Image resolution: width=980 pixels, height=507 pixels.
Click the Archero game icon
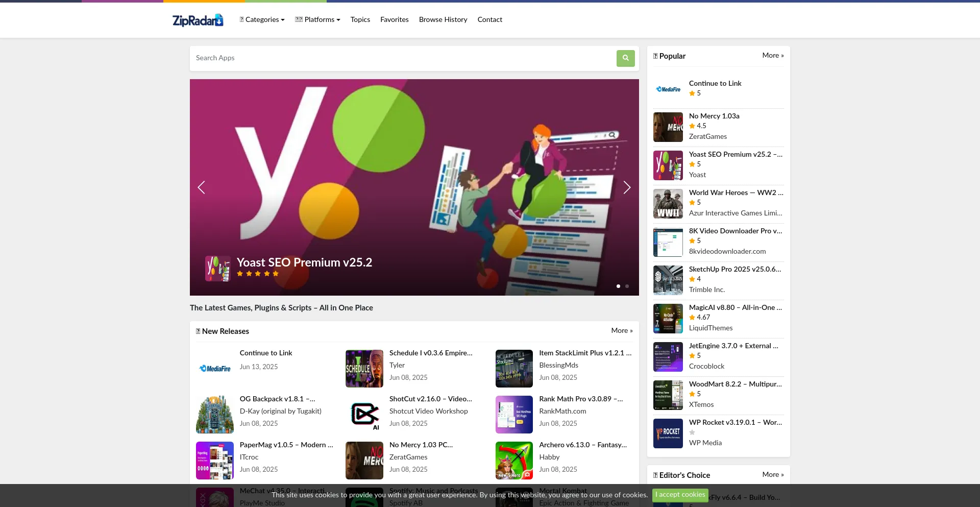tap(514, 460)
